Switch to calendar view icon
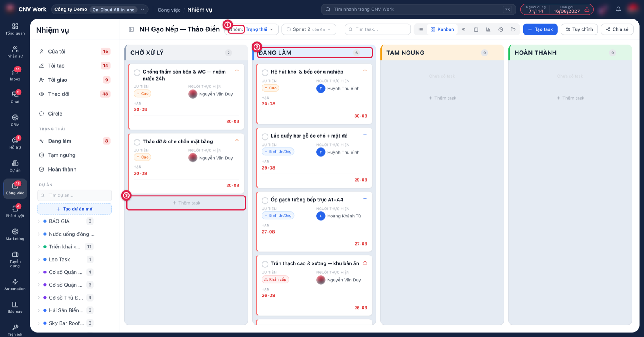This screenshot has height=337, width=644. click(476, 29)
